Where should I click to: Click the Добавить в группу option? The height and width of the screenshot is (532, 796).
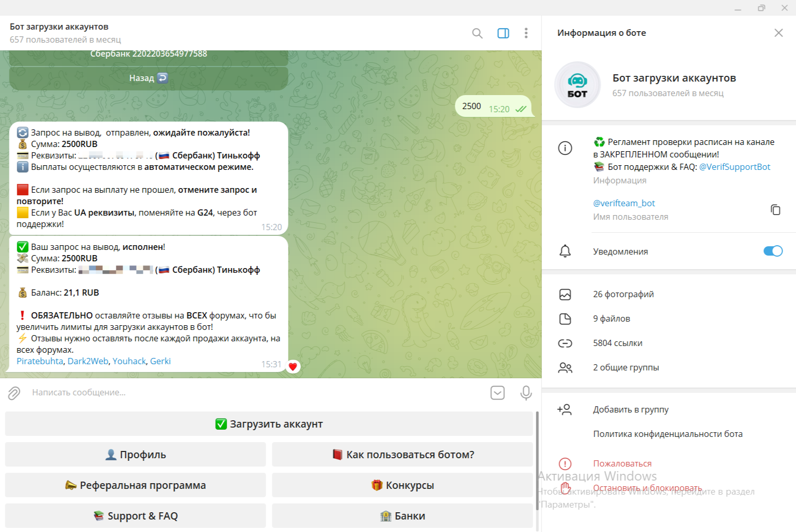point(630,410)
